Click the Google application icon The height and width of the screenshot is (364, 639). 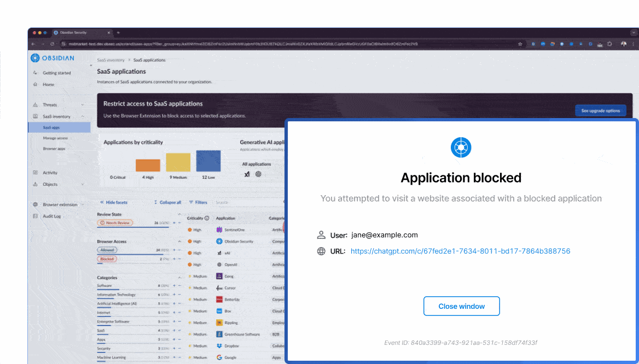(x=219, y=357)
